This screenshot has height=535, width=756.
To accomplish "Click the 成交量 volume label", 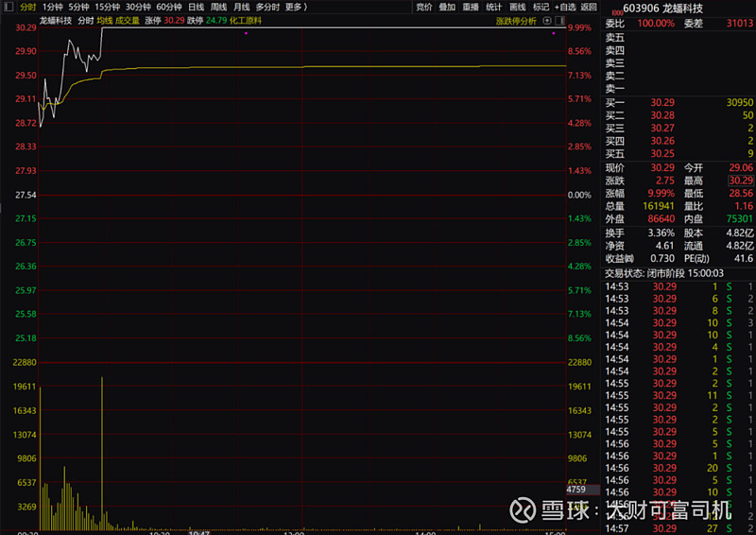I will pos(128,21).
